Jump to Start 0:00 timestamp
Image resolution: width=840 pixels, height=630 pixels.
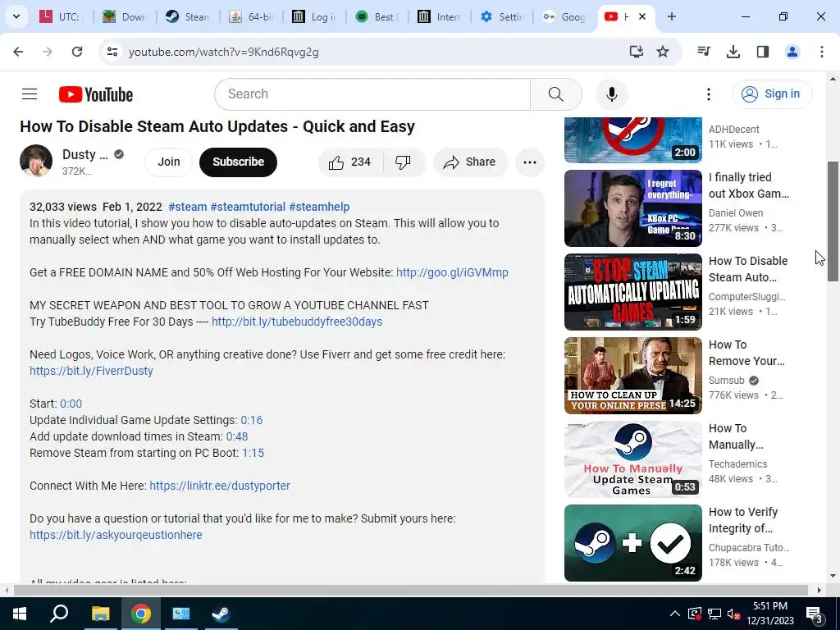[71, 404]
